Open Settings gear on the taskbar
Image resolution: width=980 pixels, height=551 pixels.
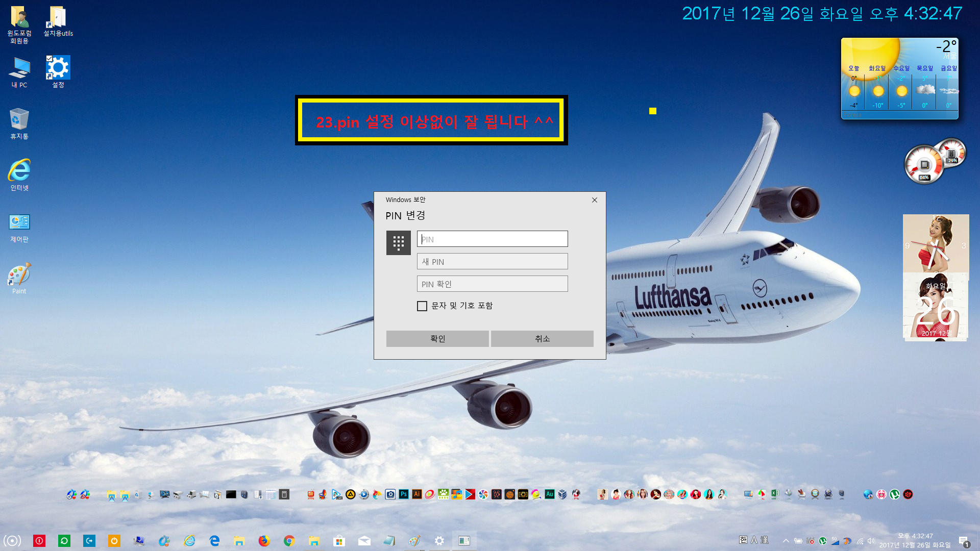point(439,541)
